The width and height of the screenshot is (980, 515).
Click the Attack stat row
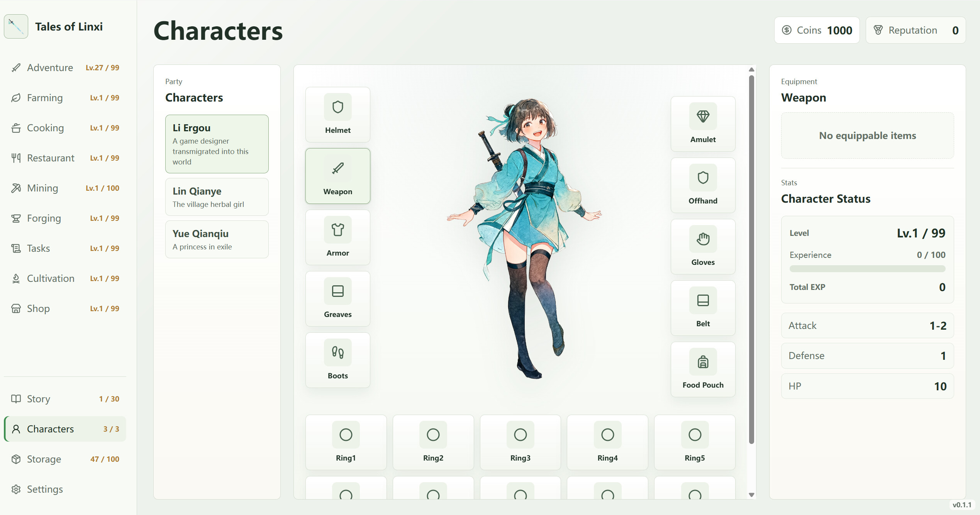point(867,325)
